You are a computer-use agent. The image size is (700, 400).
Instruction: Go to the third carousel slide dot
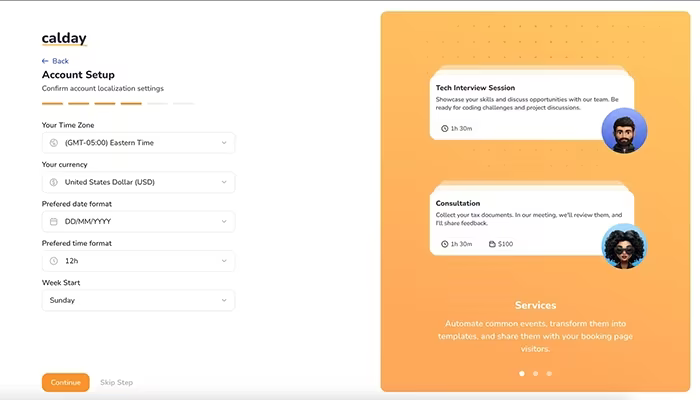click(549, 374)
